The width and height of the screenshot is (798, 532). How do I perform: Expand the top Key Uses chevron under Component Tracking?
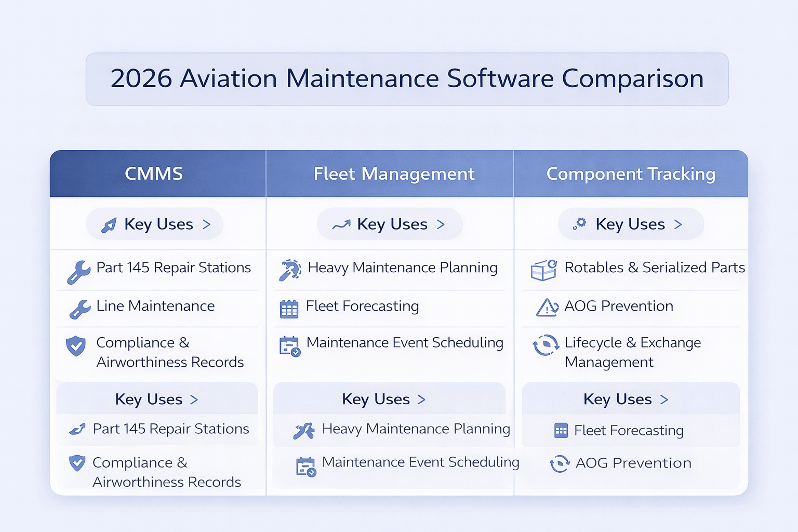coord(678,224)
